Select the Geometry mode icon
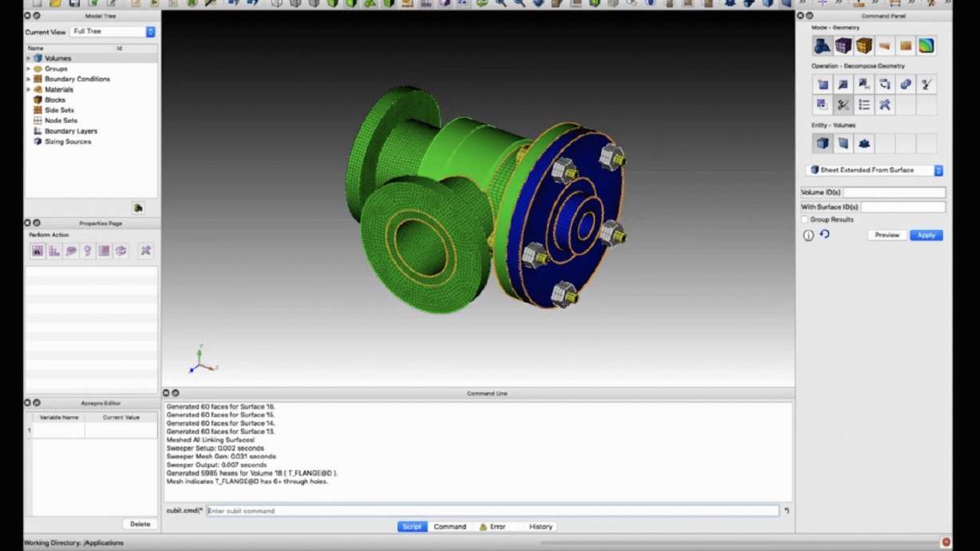The height and width of the screenshot is (551, 980). pos(822,46)
